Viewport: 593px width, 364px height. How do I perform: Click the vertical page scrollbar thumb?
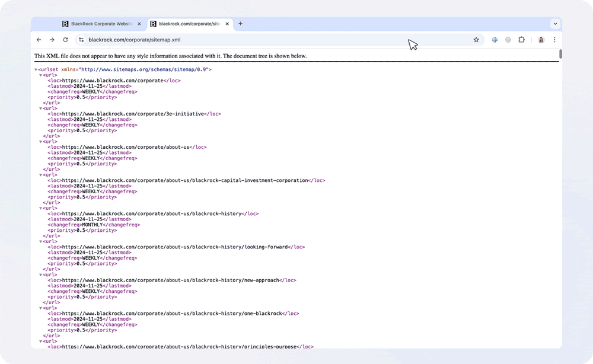560,55
